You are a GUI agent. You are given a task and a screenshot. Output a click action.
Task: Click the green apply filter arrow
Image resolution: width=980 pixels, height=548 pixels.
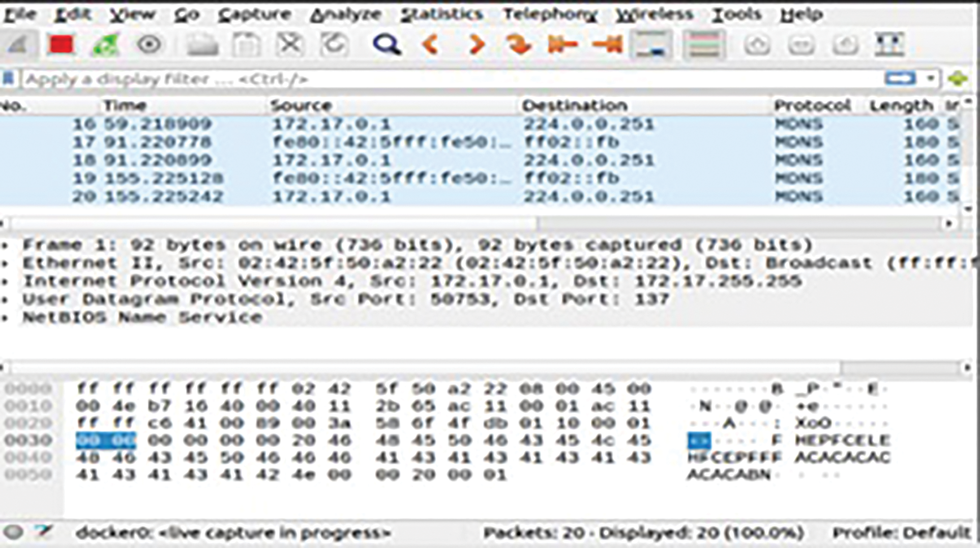957,79
